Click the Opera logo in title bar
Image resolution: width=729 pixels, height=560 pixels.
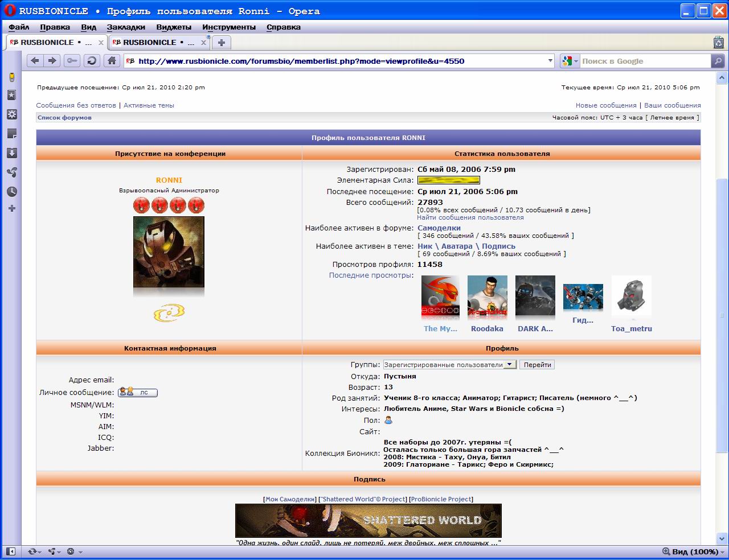[9, 11]
